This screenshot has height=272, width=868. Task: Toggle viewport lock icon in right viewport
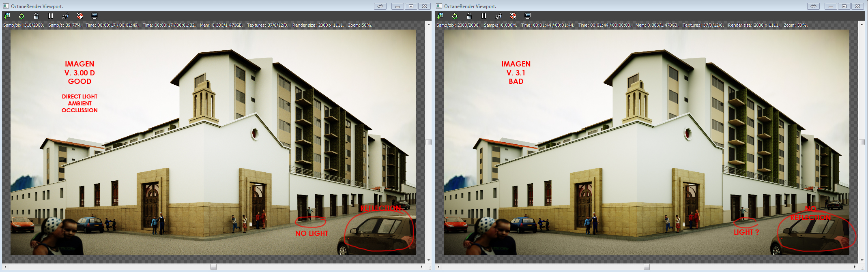coord(469,16)
